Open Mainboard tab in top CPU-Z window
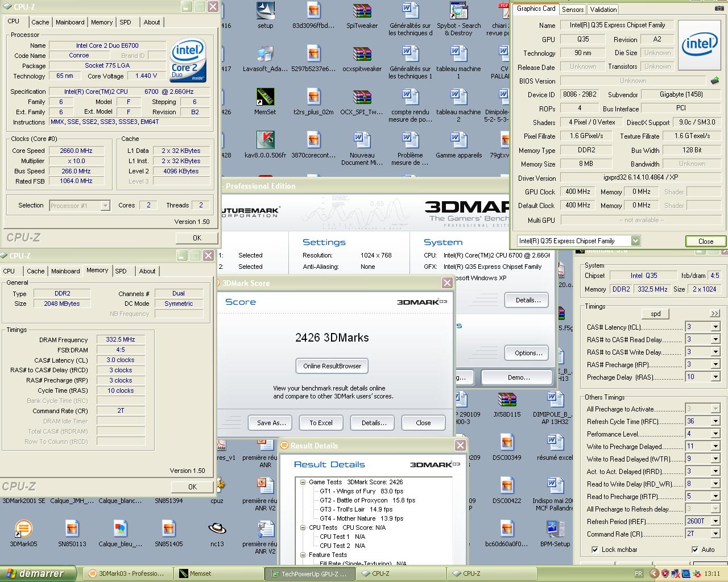This screenshot has width=728, height=582. 70,22
